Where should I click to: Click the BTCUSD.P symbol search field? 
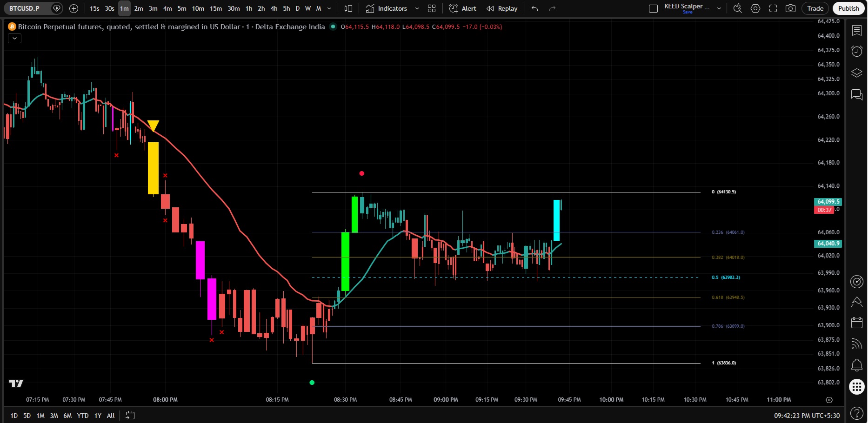(x=24, y=8)
